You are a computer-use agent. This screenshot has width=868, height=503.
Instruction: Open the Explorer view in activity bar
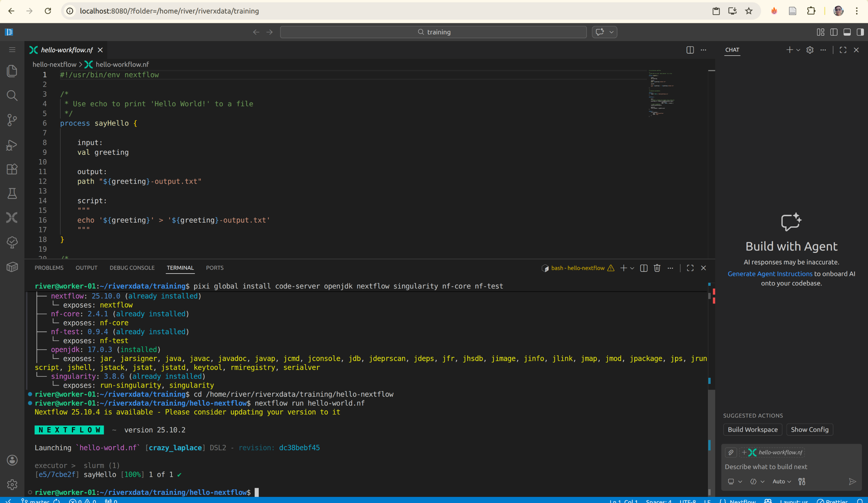[x=12, y=71]
